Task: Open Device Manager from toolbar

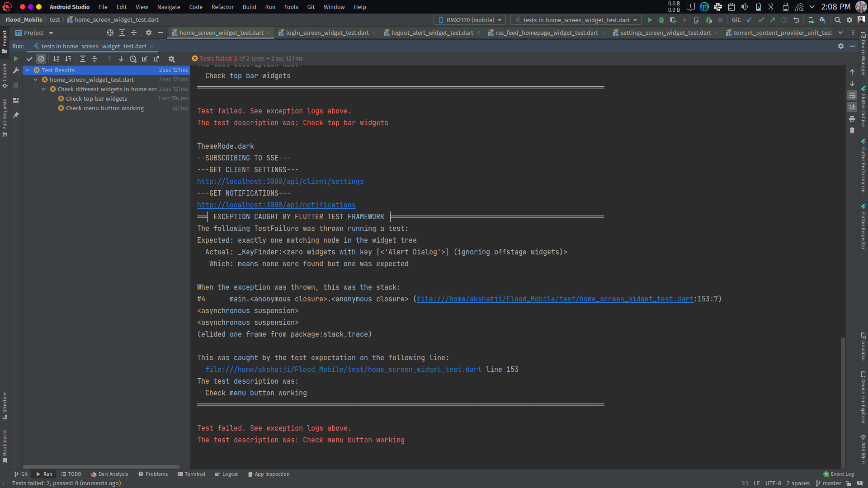Action: pos(811,20)
